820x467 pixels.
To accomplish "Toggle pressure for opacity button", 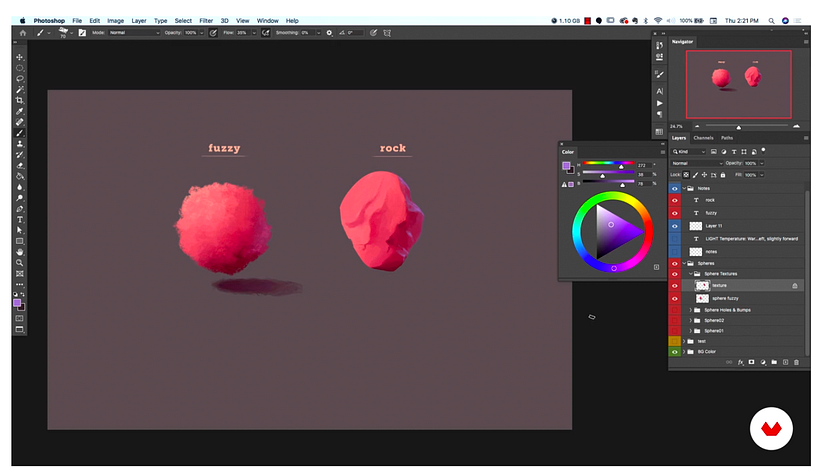I will coord(213,32).
